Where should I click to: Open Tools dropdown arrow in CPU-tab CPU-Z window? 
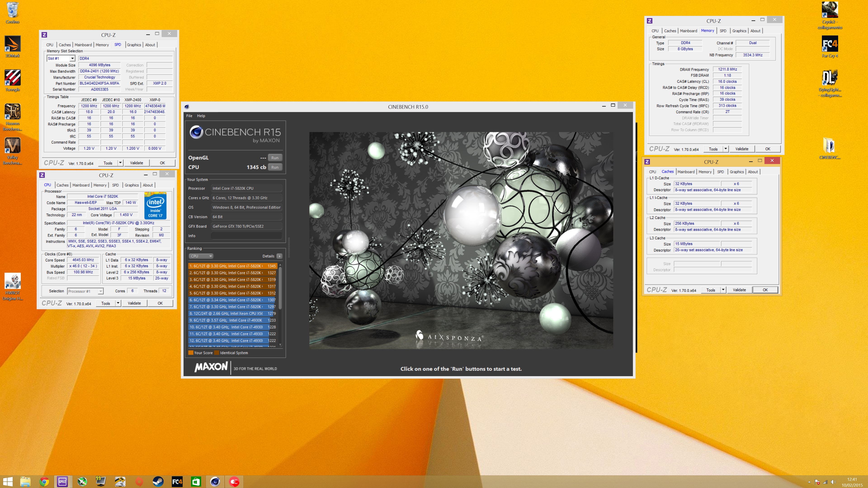pyautogui.click(x=118, y=303)
